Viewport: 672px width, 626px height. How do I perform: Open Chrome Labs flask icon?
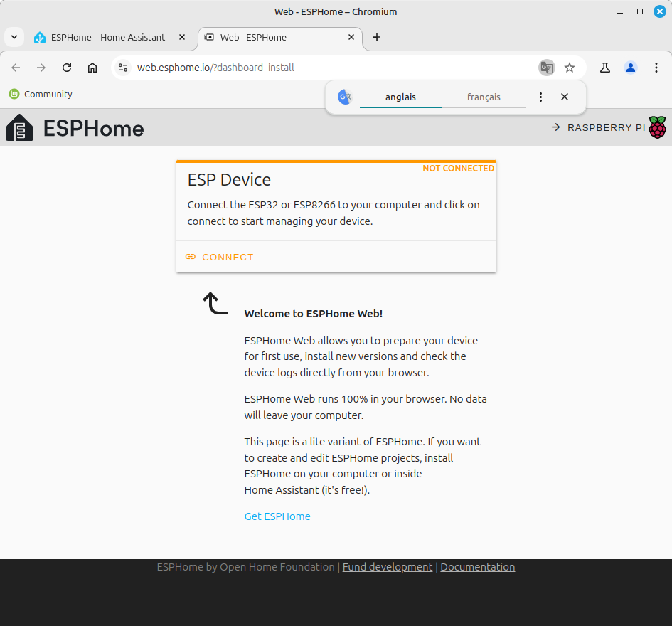coord(604,68)
